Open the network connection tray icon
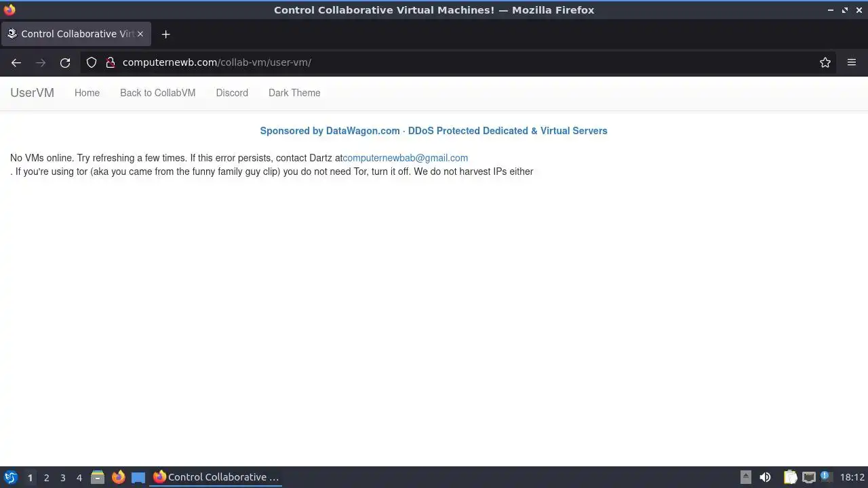Image resolution: width=868 pixels, height=488 pixels. tap(808, 477)
